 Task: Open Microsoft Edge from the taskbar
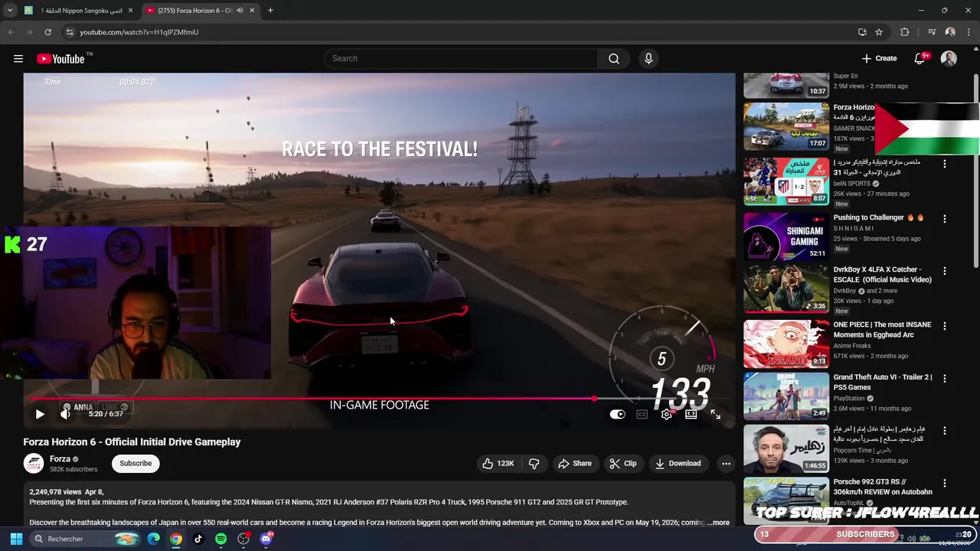[154, 539]
